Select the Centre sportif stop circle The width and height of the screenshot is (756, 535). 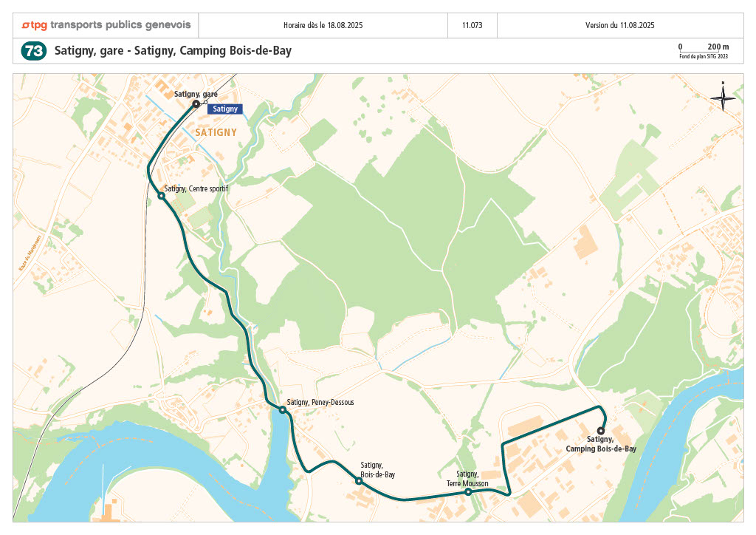pos(161,196)
